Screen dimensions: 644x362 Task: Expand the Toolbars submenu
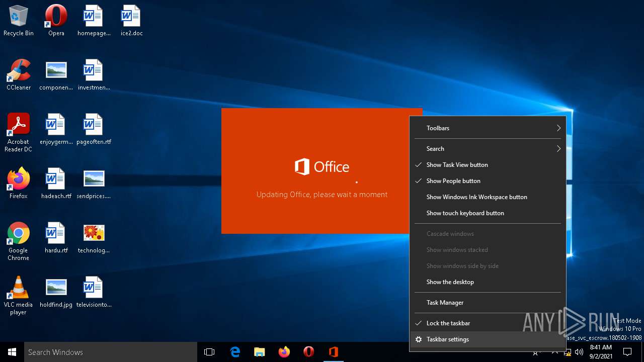coord(488,128)
